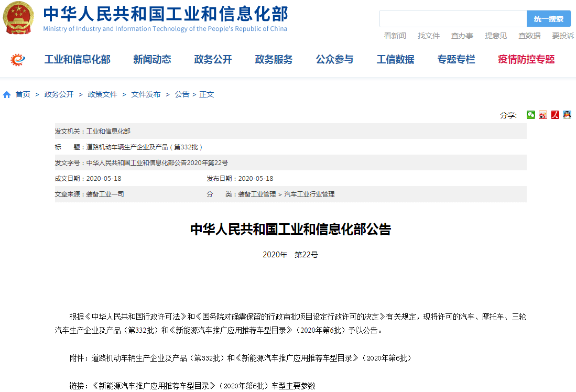Click the home icon in the breadcrumb

7,95
